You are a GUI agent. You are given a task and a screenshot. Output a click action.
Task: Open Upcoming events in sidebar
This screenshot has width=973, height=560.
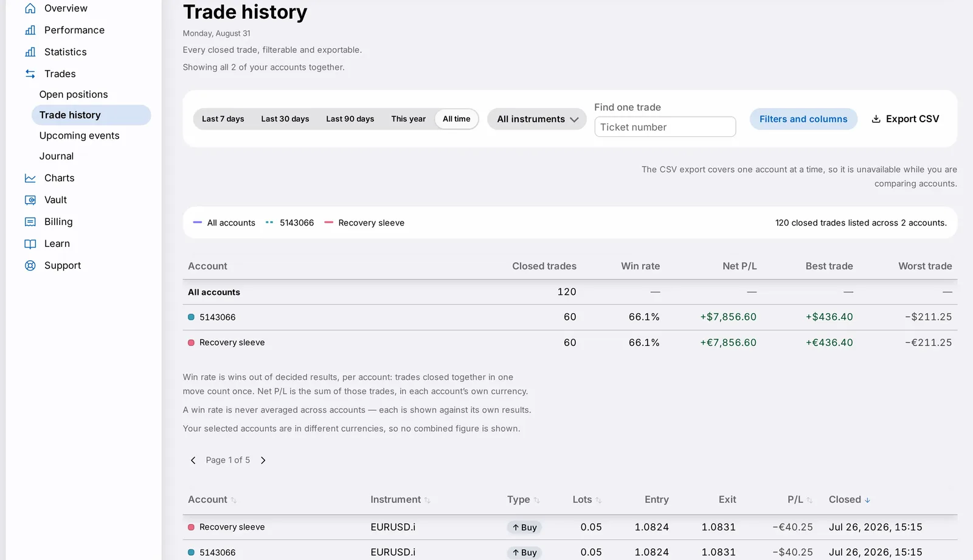pyautogui.click(x=91, y=136)
